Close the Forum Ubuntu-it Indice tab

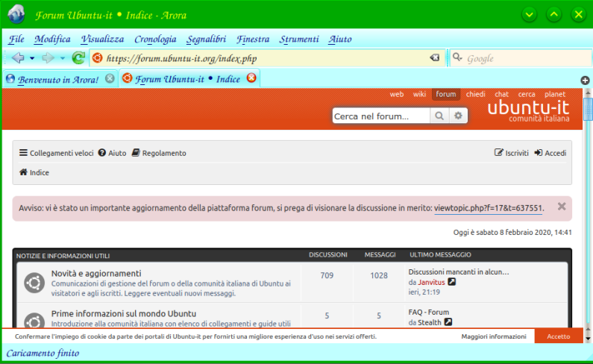[251, 78]
